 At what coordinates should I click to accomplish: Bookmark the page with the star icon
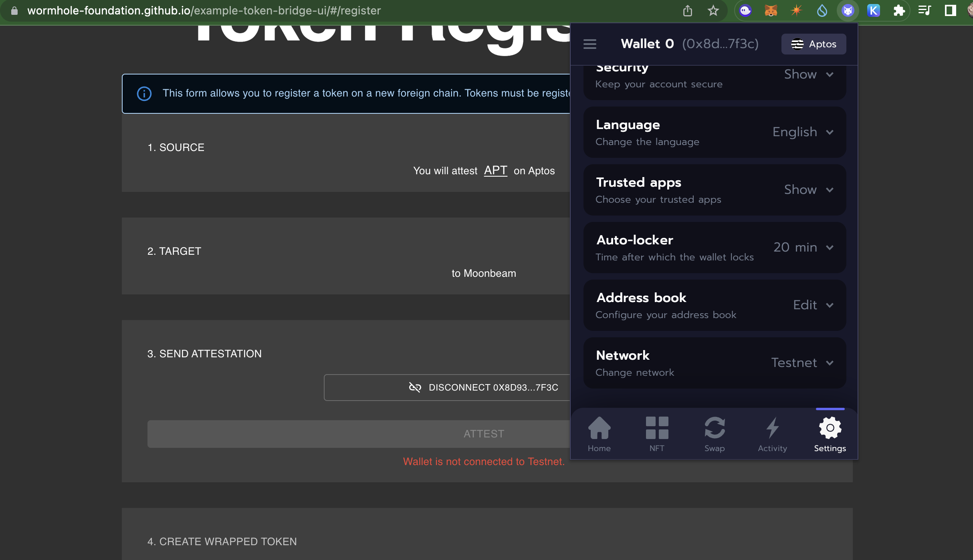pyautogui.click(x=713, y=10)
